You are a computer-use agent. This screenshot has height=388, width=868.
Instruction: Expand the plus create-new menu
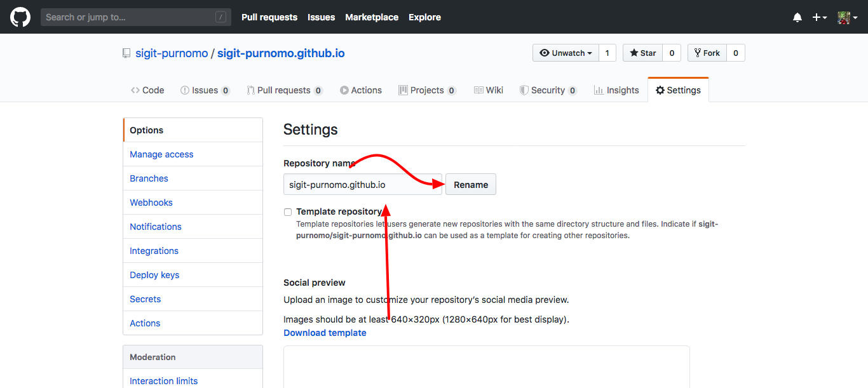pos(820,18)
